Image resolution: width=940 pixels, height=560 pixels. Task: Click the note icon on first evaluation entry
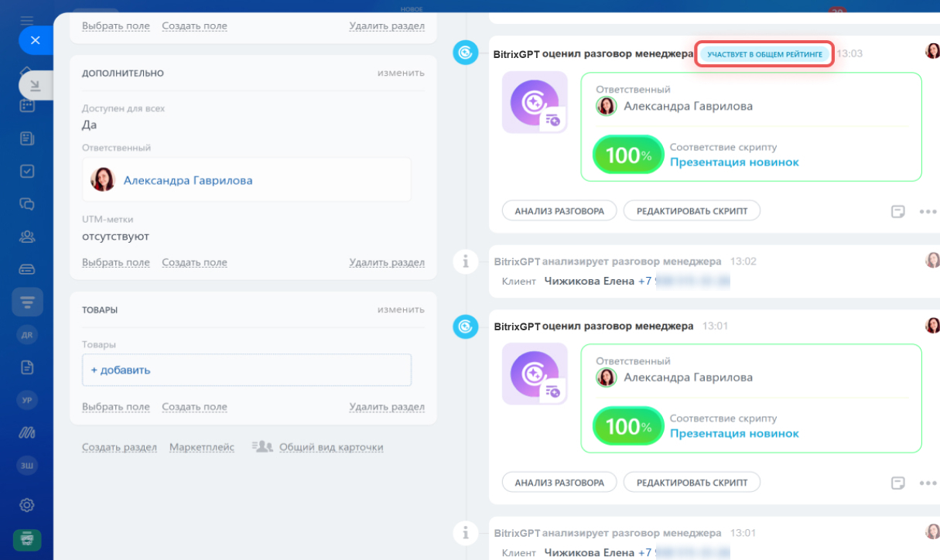coord(897,211)
